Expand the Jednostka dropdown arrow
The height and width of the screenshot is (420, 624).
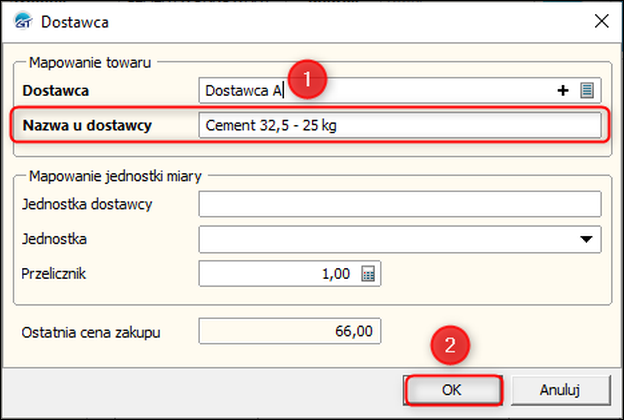pyautogui.click(x=586, y=239)
